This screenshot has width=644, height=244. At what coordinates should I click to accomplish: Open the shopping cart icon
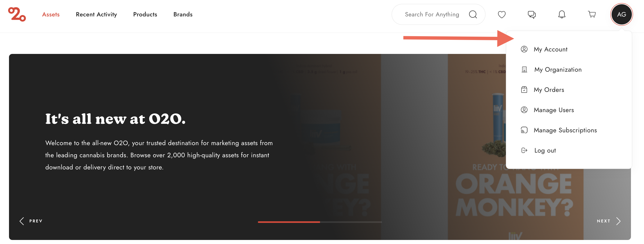[x=592, y=14]
